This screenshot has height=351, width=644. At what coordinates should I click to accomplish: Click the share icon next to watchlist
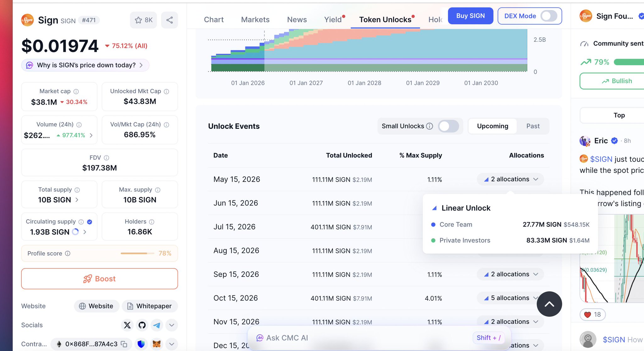[x=169, y=20]
